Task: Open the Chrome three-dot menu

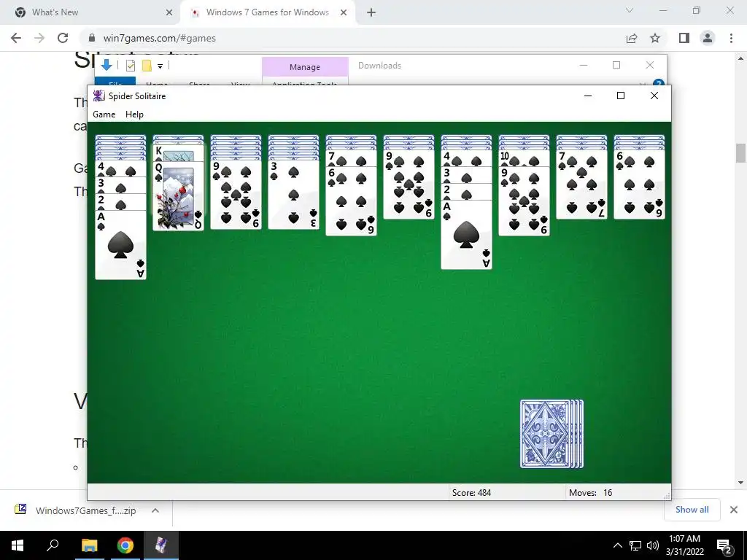Action: point(731,38)
